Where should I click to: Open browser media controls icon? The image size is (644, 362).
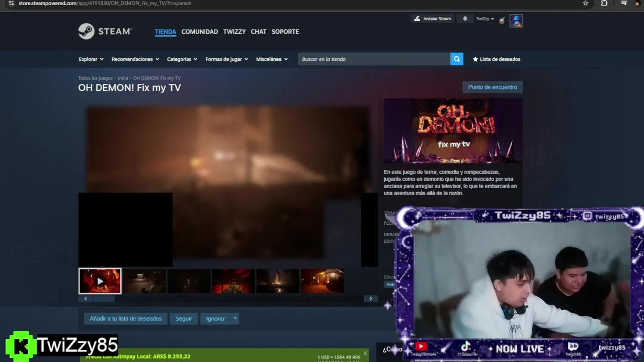[624, 3]
